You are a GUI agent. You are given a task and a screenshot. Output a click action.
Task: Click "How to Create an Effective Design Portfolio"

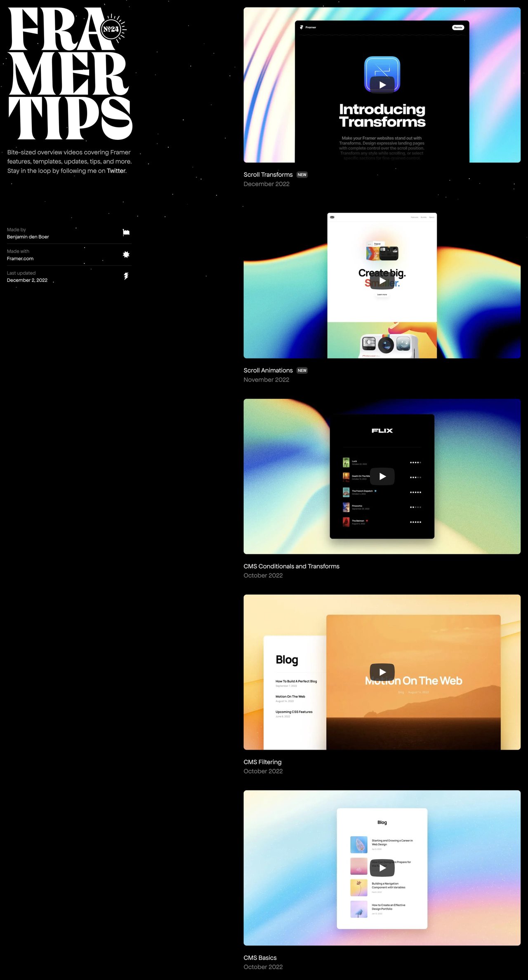coord(382,910)
